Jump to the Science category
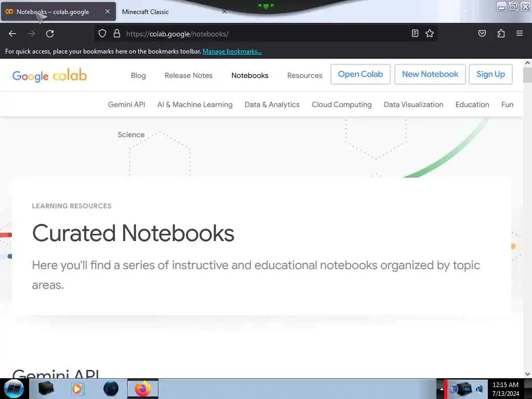532x399 pixels. coord(131,135)
